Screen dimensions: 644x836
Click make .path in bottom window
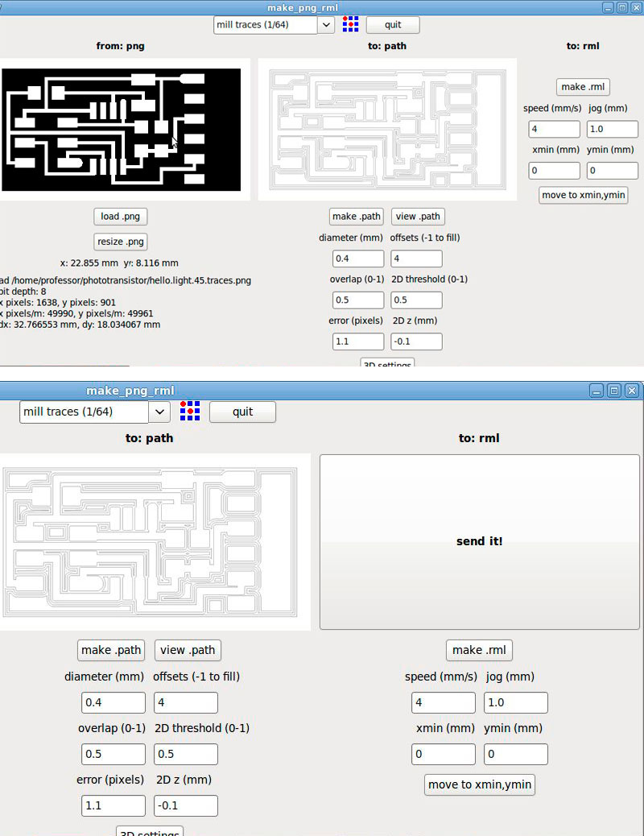click(111, 650)
